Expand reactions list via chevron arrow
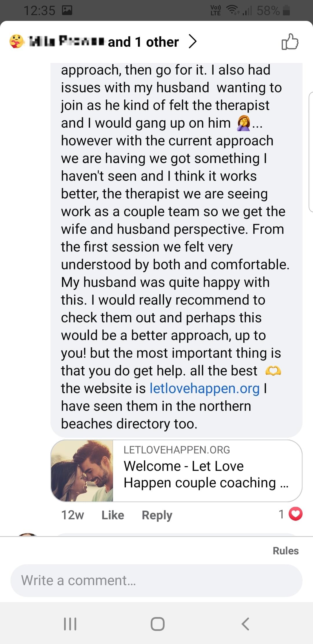313x644 pixels. [192, 41]
